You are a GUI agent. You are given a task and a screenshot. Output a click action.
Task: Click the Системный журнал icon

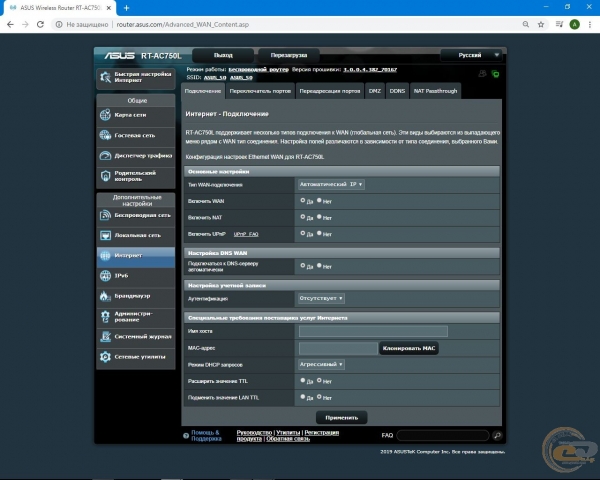coord(106,337)
